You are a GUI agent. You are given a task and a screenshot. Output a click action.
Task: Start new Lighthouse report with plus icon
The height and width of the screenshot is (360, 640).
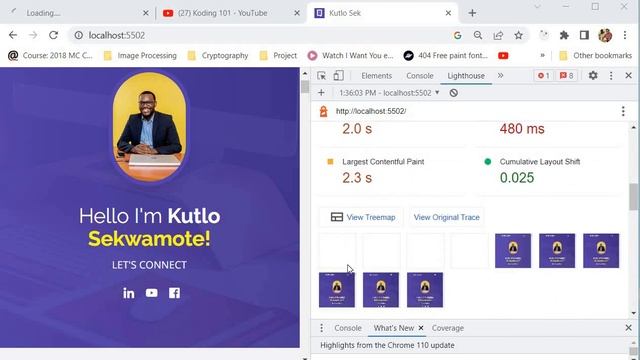click(x=321, y=93)
